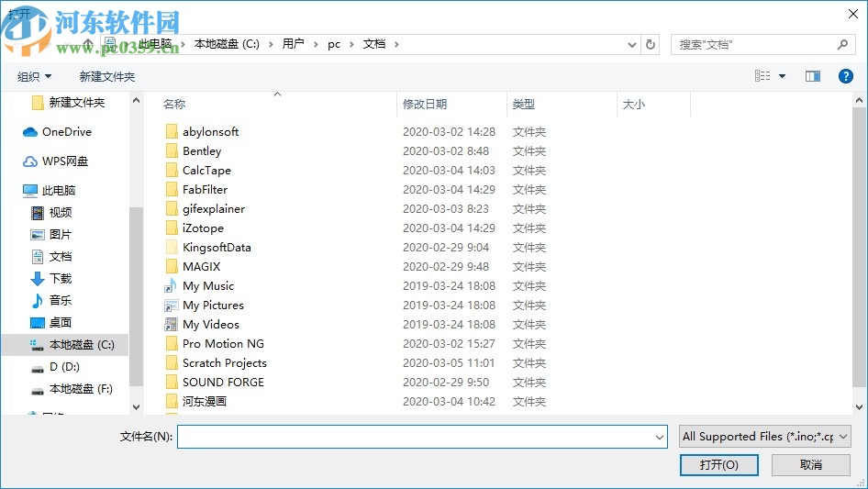Expand the chevron after pc in path

(x=351, y=44)
